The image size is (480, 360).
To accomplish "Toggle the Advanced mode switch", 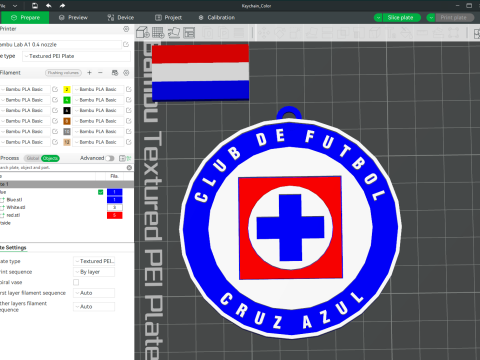I will 110,158.
